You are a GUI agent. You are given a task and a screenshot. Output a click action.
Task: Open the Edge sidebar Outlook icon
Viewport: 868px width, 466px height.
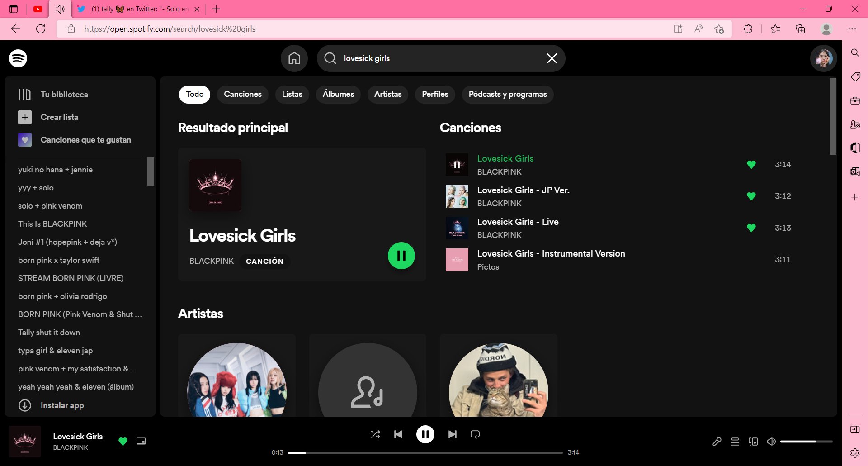coord(855,172)
